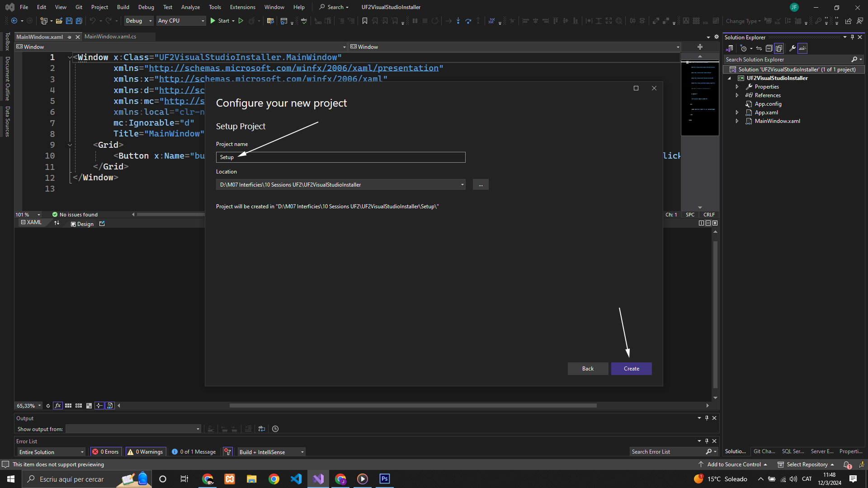Viewport: 868px width, 488px height.
Task: Click the Back button
Action: pos(588,369)
